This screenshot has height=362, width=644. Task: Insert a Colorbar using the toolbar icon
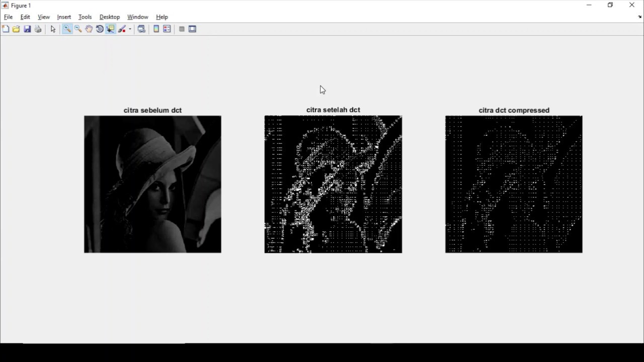pos(156,29)
